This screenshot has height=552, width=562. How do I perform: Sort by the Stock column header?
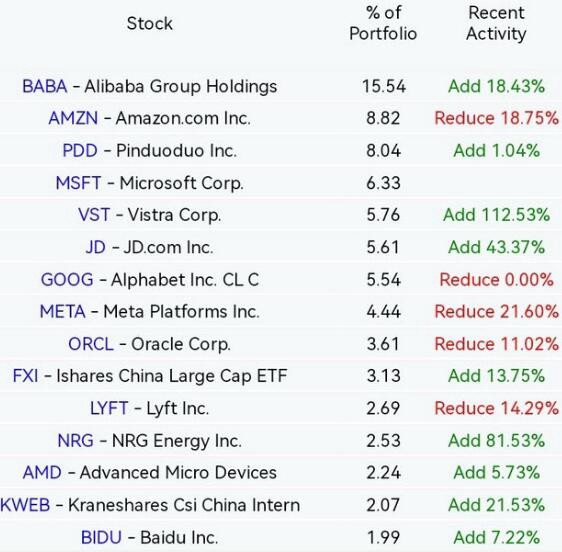pos(150,24)
